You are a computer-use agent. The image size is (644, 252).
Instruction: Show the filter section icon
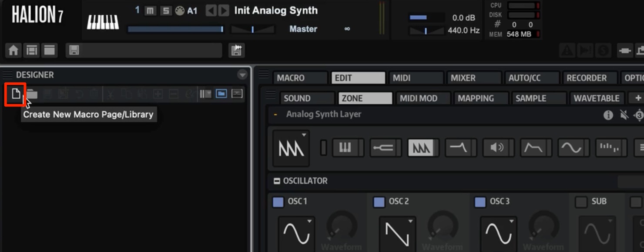[x=459, y=148]
